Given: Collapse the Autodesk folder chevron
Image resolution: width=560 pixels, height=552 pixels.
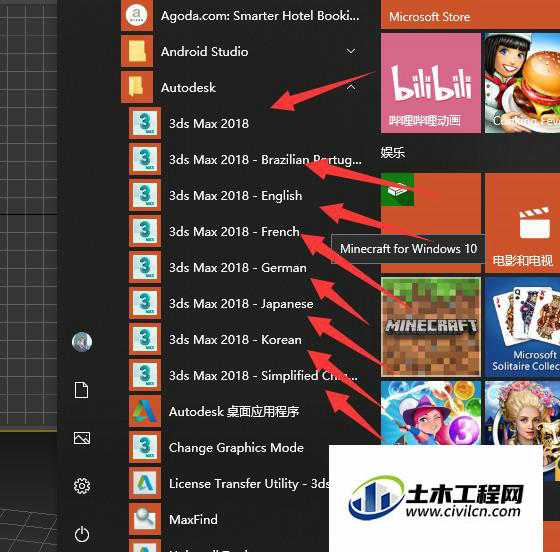Looking at the screenshot, I should pyautogui.click(x=351, y=87).
